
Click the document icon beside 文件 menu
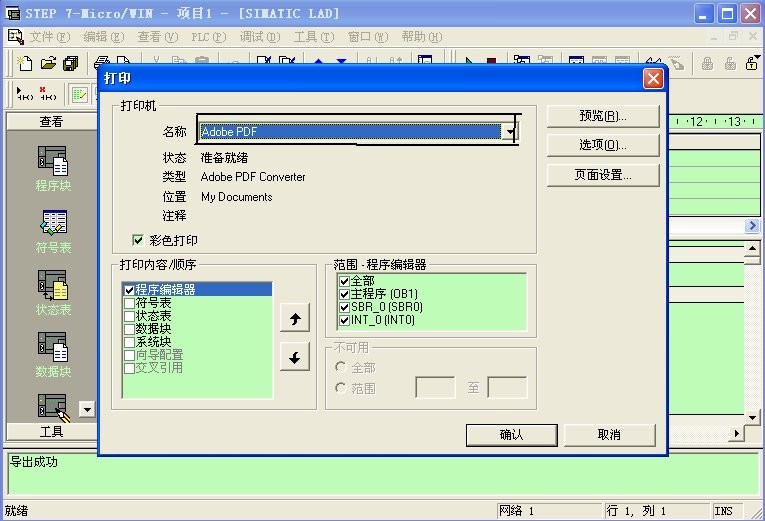click(x=15, y=37)
